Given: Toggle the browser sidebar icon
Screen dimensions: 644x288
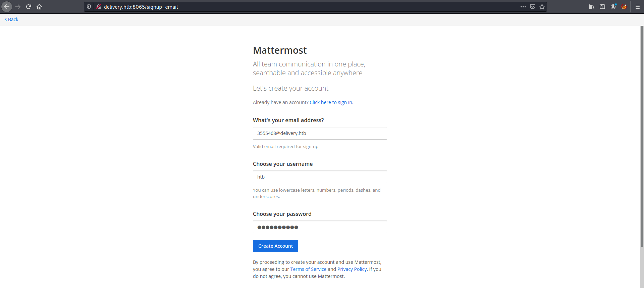Looking at the screenshot, I should (x=602, y=7).
